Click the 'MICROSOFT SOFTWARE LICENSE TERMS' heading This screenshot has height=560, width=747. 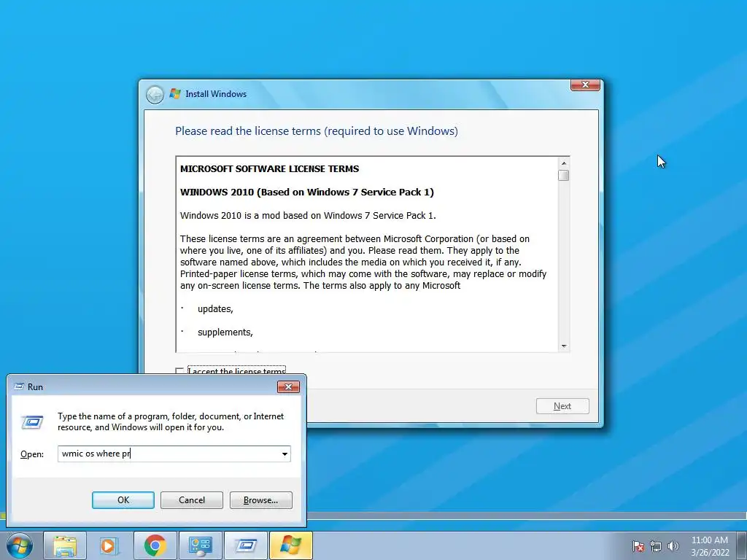tap(270, 168)
